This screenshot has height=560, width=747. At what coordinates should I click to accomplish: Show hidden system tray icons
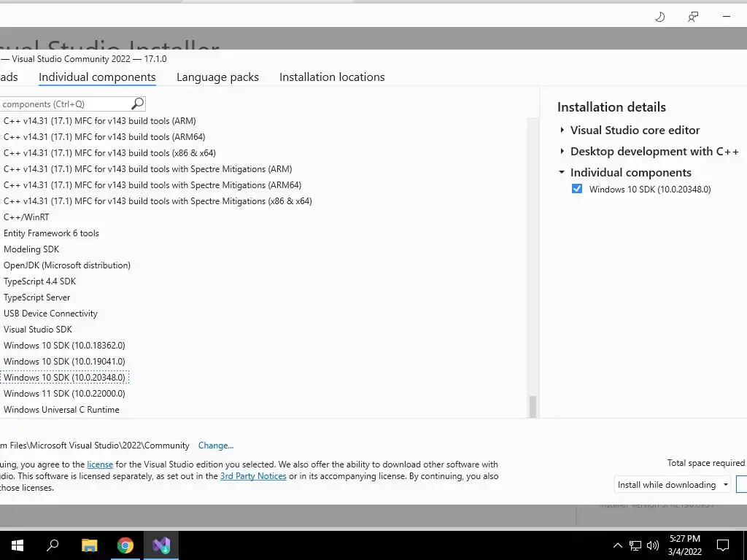click(617, 545)
